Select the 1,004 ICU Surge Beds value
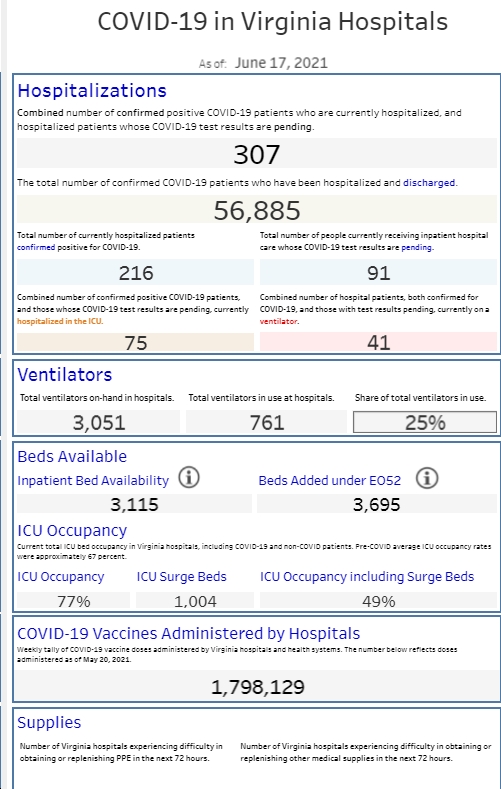This screenshot has height=789, width=501. [195, 601]
